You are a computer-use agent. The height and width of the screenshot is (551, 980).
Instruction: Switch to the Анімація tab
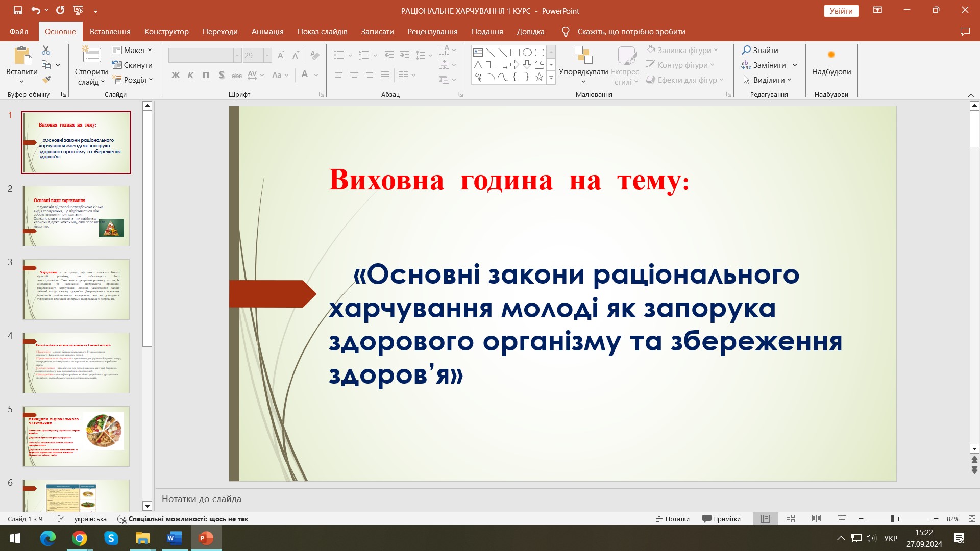point(267,31)
